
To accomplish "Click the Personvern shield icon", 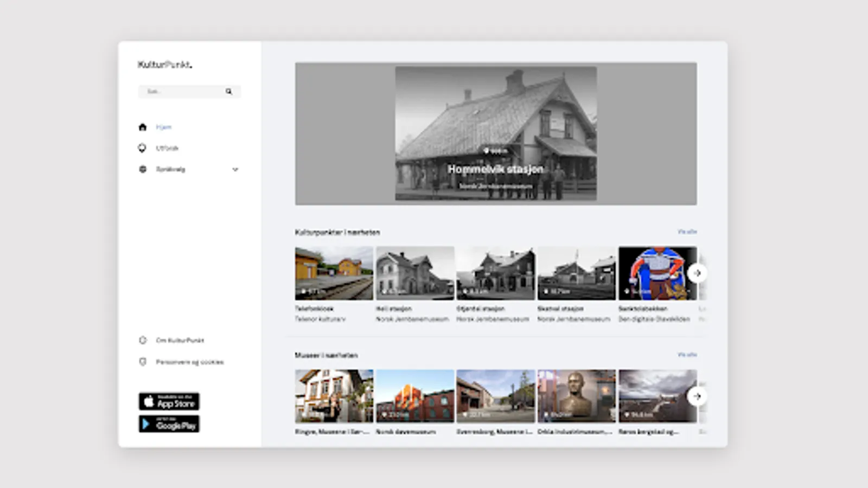I will pos(143,362).
